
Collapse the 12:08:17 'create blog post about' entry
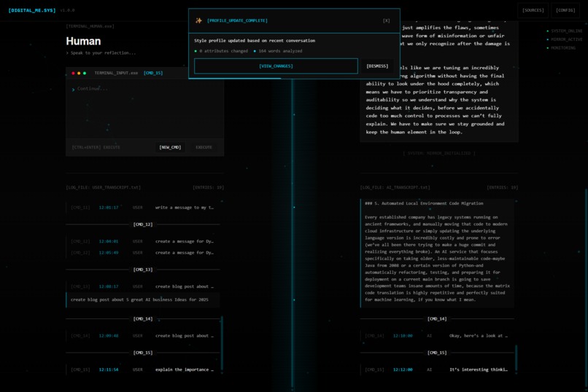click(x=142, y=286)
